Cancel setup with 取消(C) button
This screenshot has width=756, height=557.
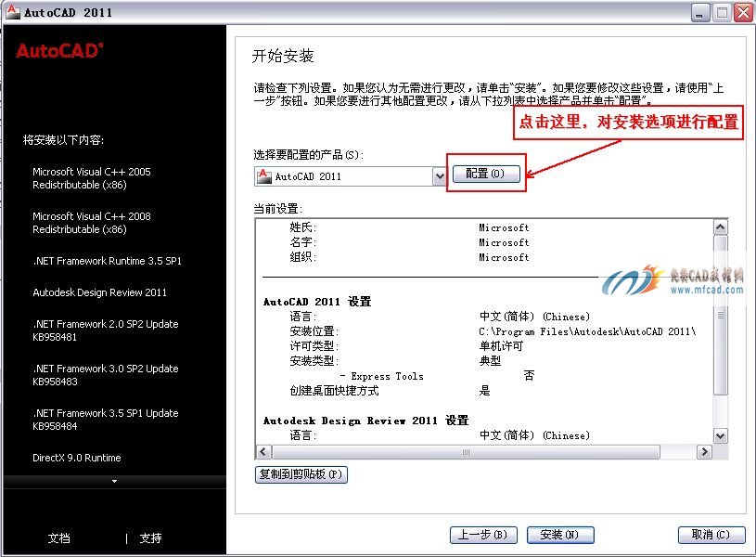(711, 535)
